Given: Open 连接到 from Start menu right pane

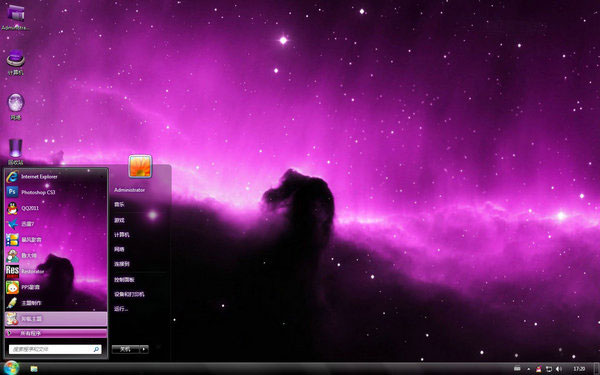Looking at the screenshot, I should [x=122, y=264].
